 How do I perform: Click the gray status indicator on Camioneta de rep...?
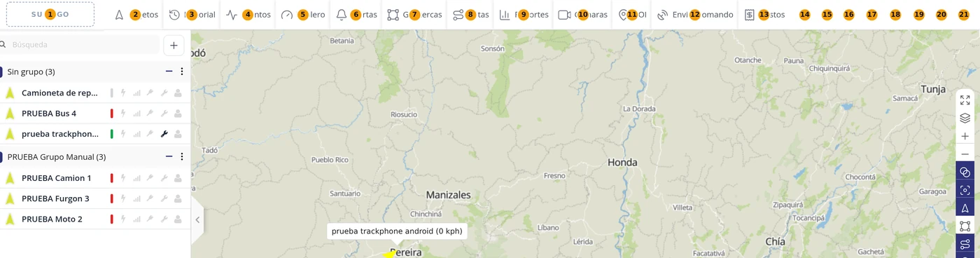click(x=112, y=93)
